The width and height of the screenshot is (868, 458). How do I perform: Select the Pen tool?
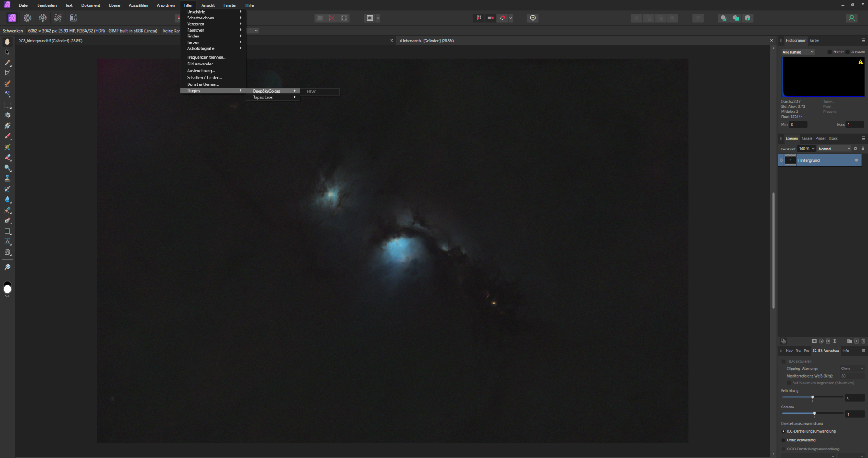[x=7, y=221]
